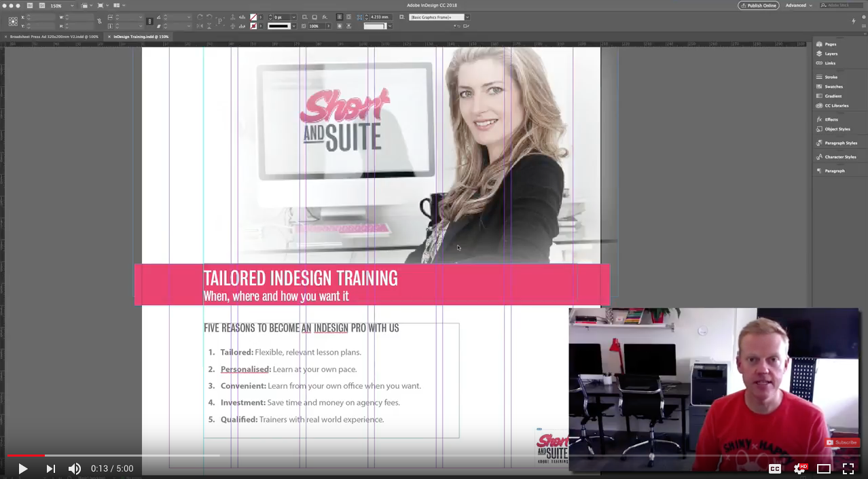
Task: Click the fill color swatch in the control panel
Action: coord(253,17)
